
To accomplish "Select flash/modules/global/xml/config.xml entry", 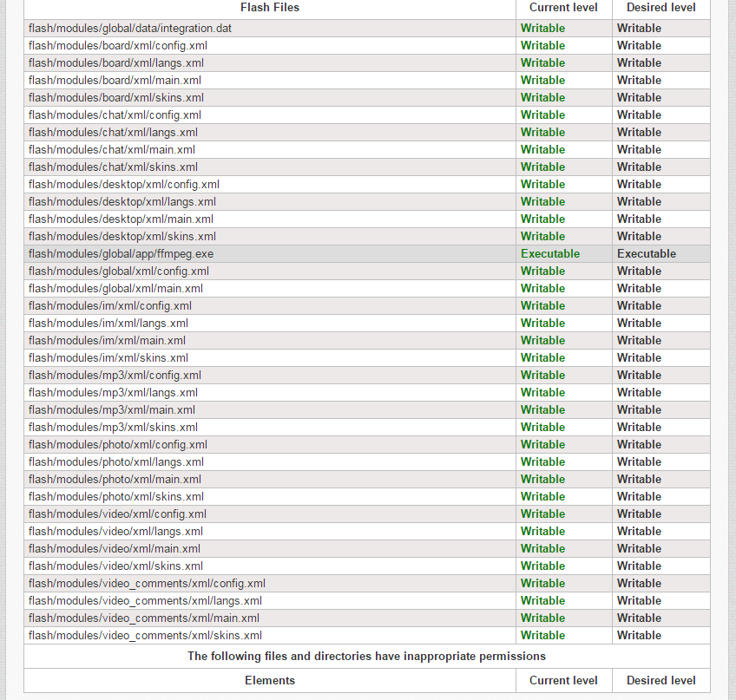I will pyautogui.click(x=118, y=271).
